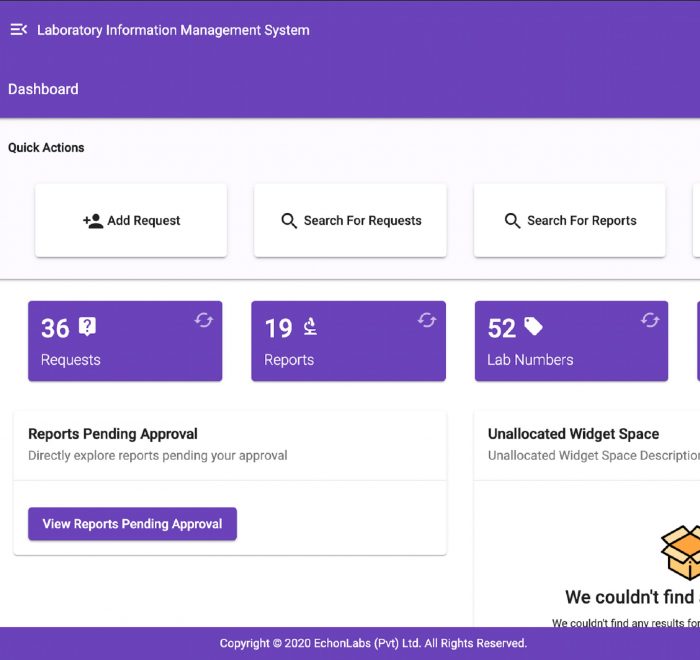Click the tag icon beside 52
The height and width of the screenshot is (660, 700).
tap(533, 326)
